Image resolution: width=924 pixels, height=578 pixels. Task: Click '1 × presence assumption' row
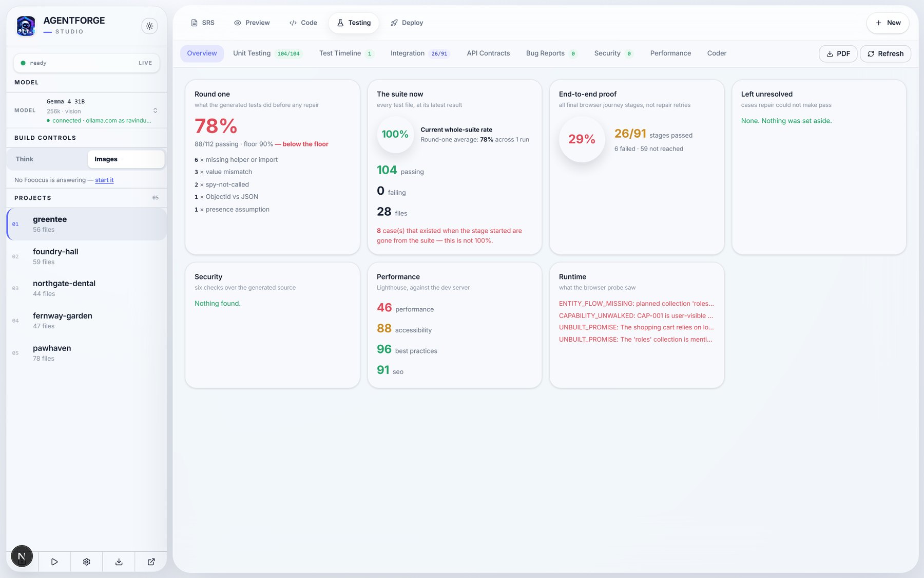pyautogui.click(x=232, y=210)
